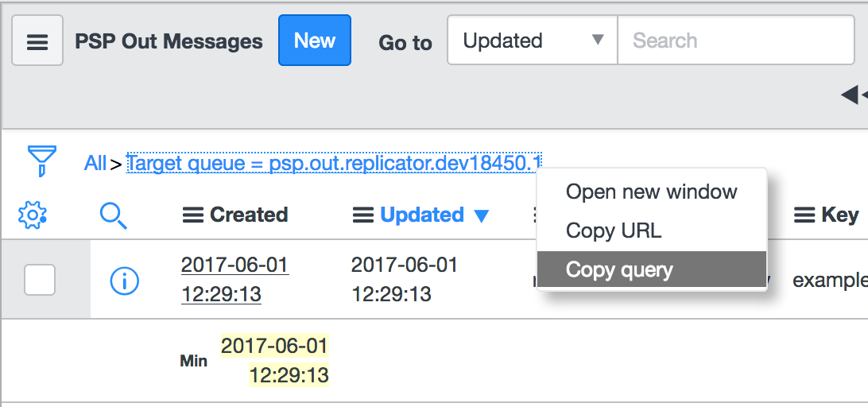The height and width of the screenshot is (407, 868).
Task: Toggle the column search magnifier icon
Action: tap(114, 215)
